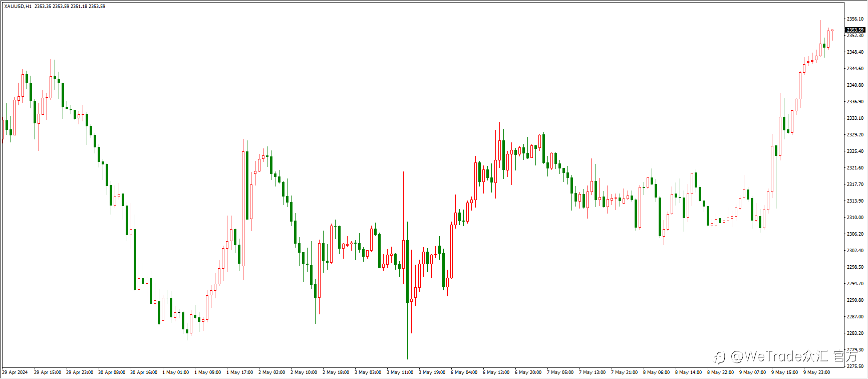Click time axis label 2 May 10:00

coord(304,372)
